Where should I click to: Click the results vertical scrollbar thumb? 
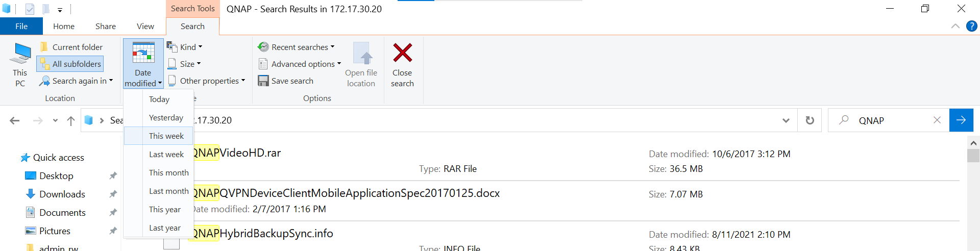[973, 155]
